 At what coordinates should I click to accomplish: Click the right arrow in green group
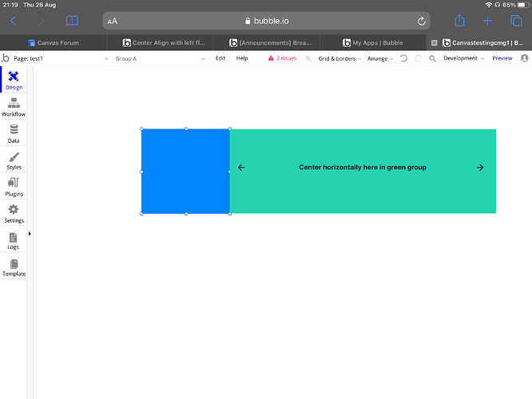pyautogui.click(x=480, y=168)
